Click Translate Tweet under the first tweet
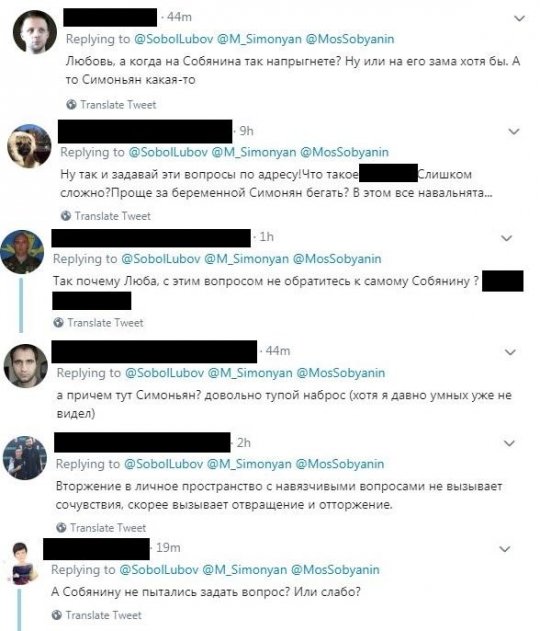The width and height of the screenshot is (540, 631). click(x=118, y=105)
